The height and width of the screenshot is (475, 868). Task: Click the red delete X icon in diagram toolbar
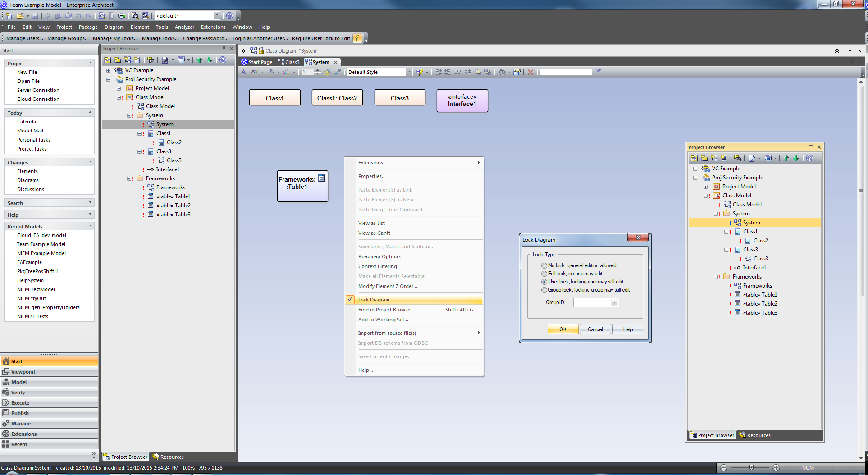click(x=530, y=72)
